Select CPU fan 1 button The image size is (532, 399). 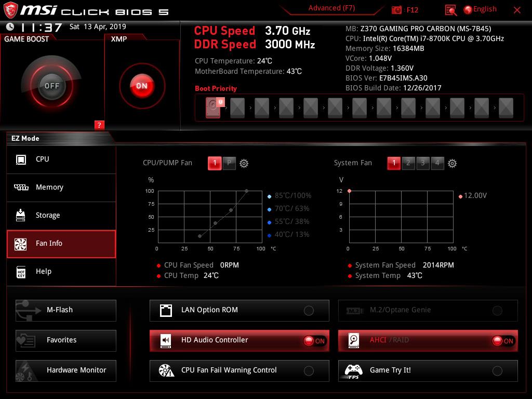[215, 163]
